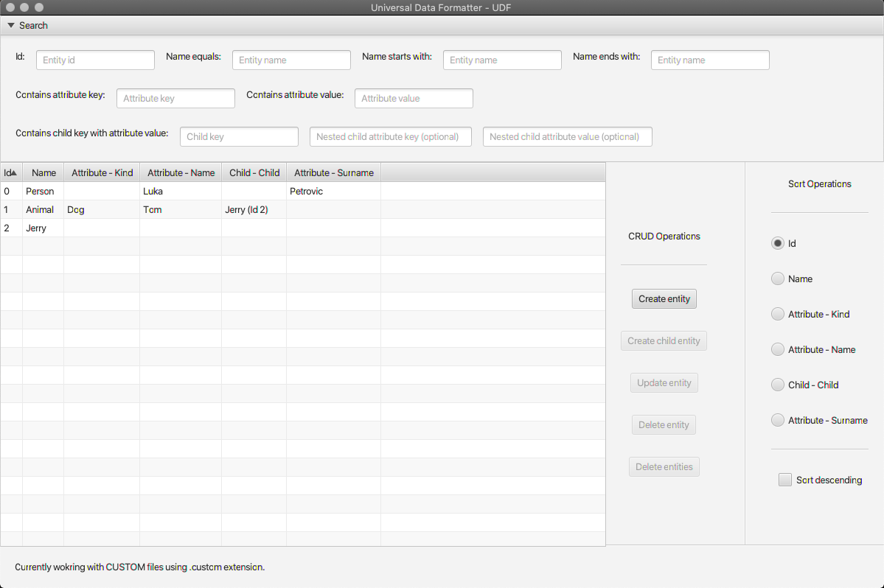Viewport: 884px width, 588px height.
Task: Select the Luka cell
Action: pyautogui.click(x=181, y=192)
